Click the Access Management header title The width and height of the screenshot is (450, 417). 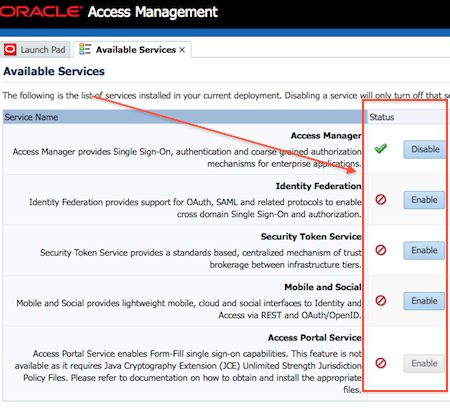pyautogui.click(x=153, y=12)
